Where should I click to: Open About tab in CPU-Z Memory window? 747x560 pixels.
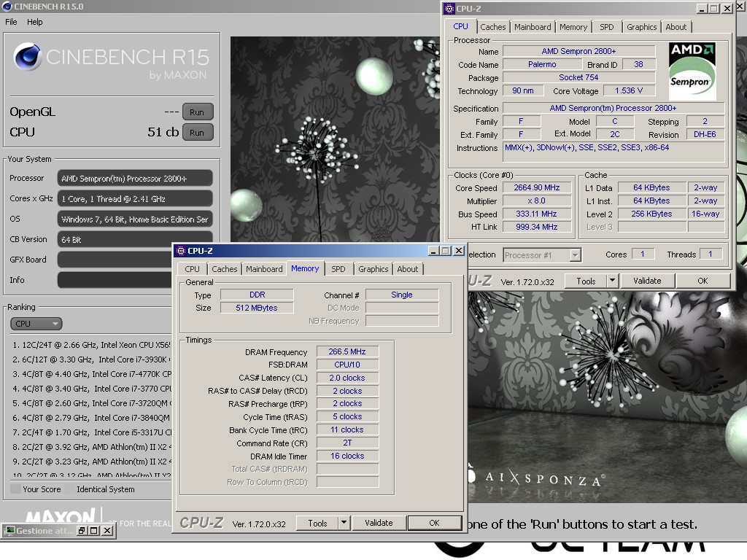(408, 269)
